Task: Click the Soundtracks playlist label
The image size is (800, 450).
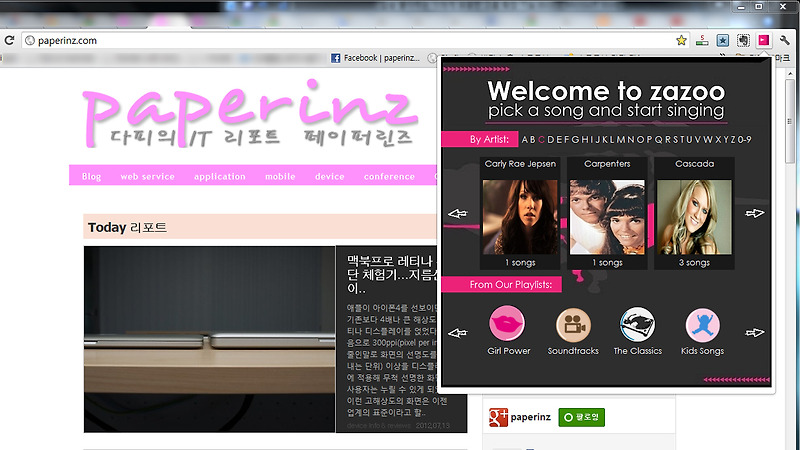Action: [573, 351]
